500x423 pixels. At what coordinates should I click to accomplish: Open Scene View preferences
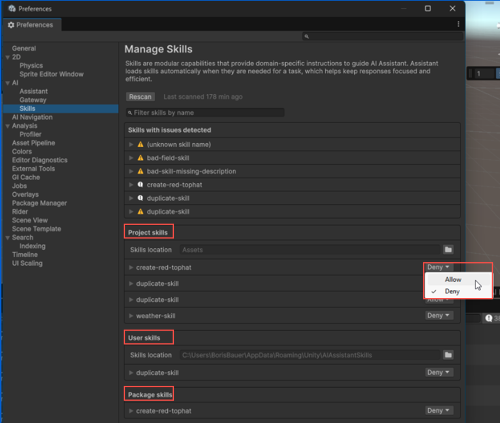point(30,220)
